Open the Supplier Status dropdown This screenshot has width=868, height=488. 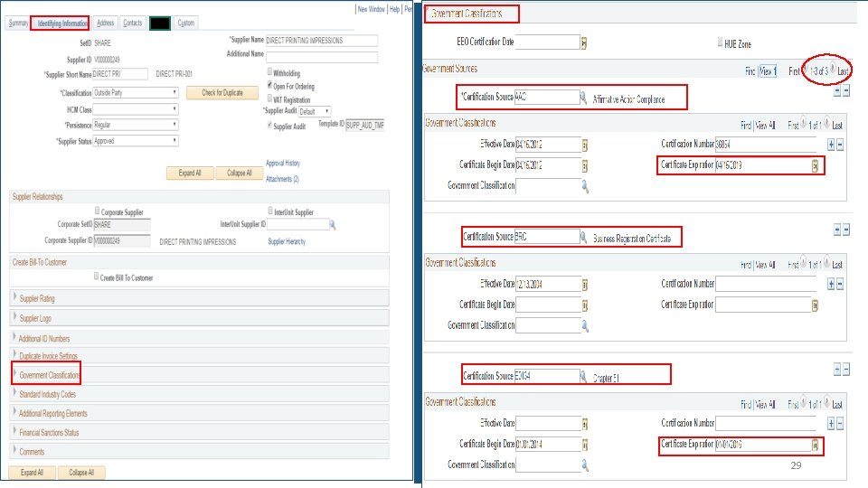(136, 141)
